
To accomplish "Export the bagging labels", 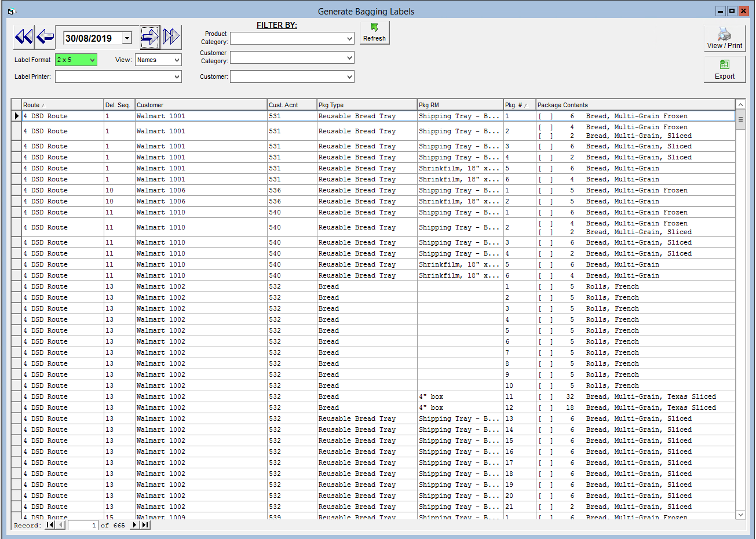I will pos(724,69).
